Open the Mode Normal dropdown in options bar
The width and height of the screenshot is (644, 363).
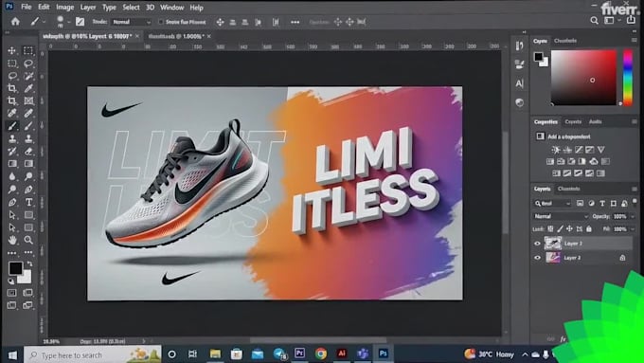[132, 22]
